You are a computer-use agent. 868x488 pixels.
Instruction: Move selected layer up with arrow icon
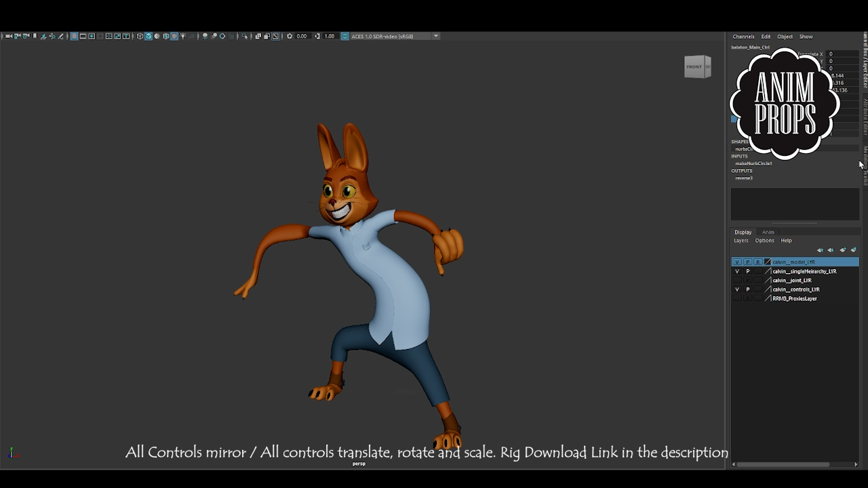(820, 250)
